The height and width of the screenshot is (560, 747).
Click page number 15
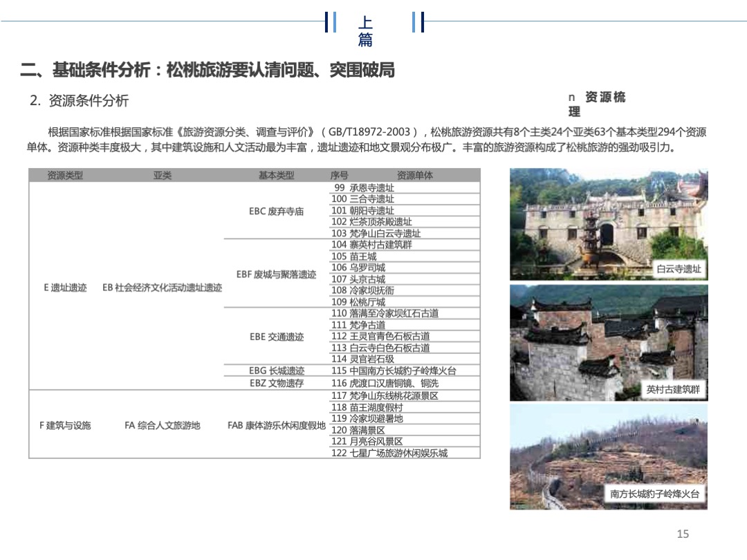click(x=683, y=534)
